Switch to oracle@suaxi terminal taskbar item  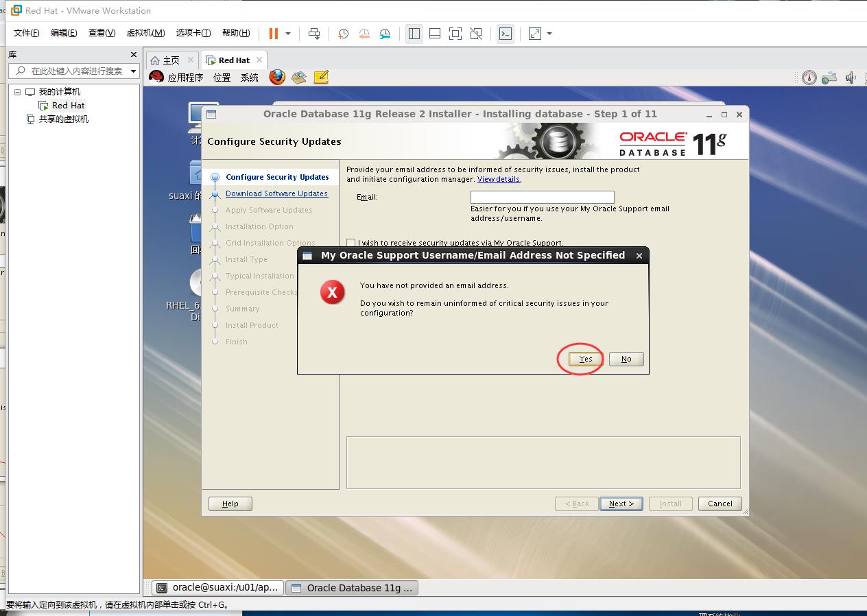217,588
